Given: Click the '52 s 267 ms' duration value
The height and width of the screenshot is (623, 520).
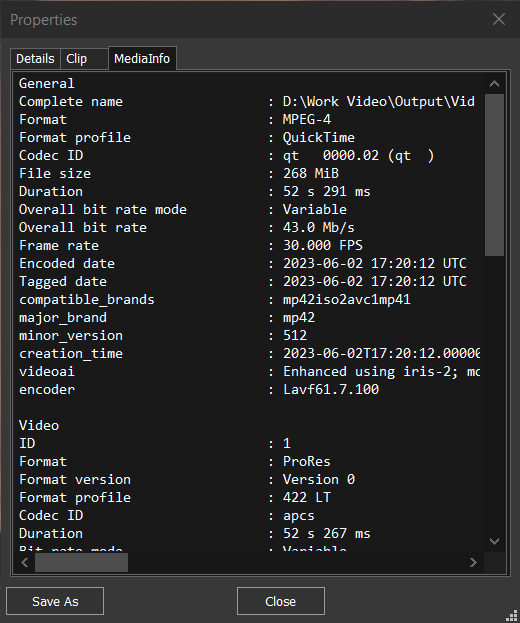Looking at the screenshot, I should point(327,534).
